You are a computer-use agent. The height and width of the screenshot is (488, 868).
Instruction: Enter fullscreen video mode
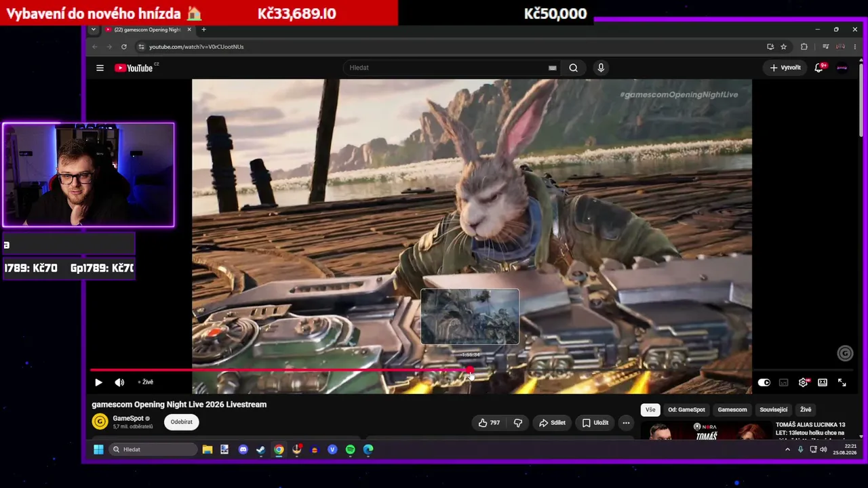click(x=842, y=382)
